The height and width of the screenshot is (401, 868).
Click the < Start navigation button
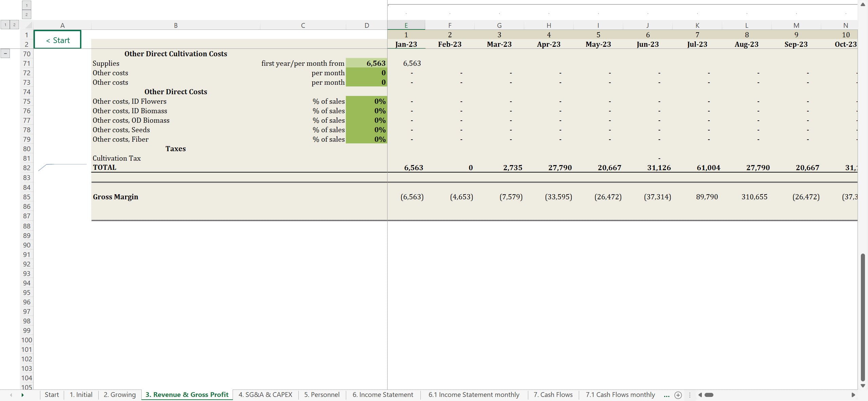[58, 40]
